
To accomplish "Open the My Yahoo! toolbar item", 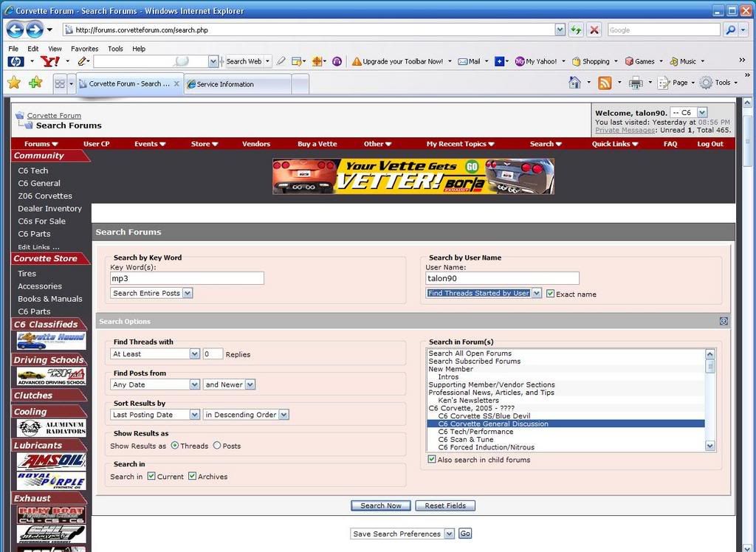I will click(536, 61).
